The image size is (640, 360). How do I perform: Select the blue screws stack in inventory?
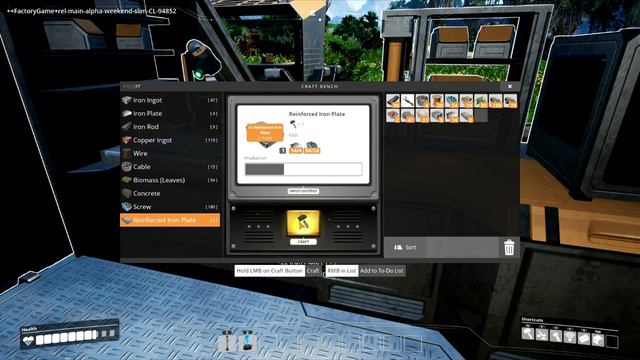click(x=451, y=101)
